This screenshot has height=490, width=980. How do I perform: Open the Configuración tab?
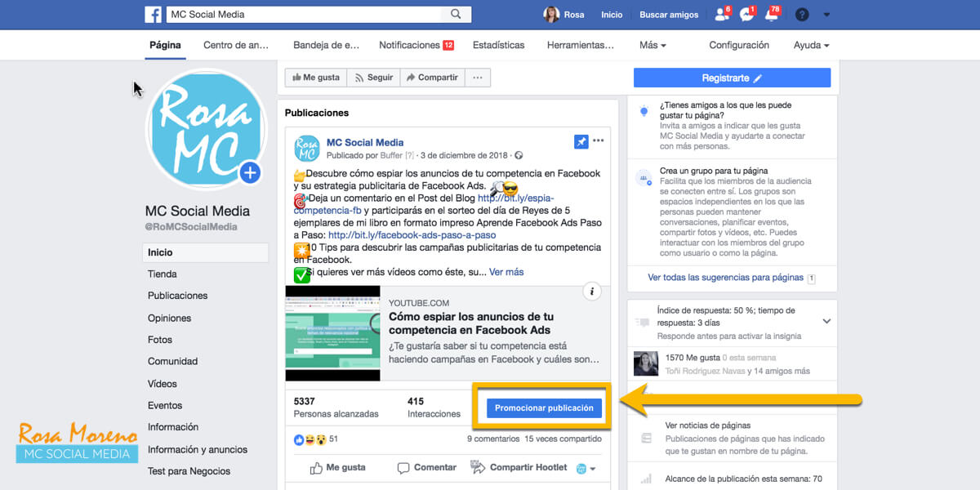[739, 45]
